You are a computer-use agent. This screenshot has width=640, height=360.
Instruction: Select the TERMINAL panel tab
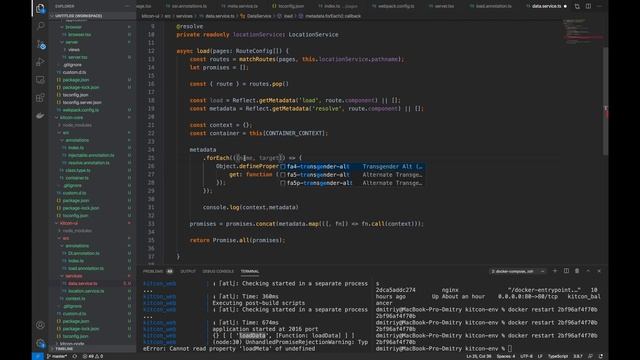(250, 271)
